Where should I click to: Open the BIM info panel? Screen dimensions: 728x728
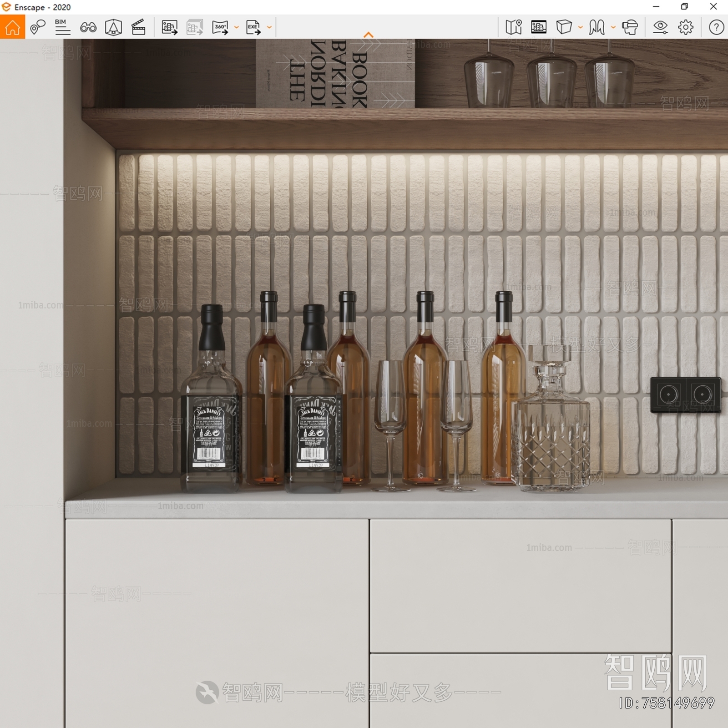coord(62,27)
